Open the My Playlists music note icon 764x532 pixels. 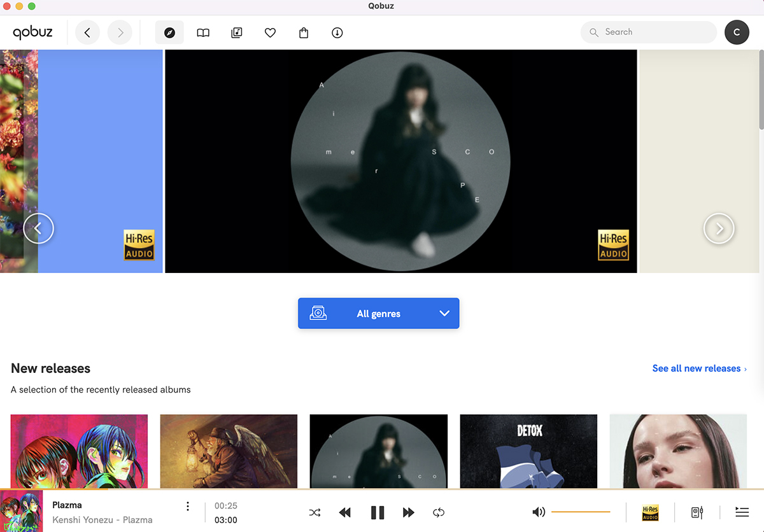237,32
